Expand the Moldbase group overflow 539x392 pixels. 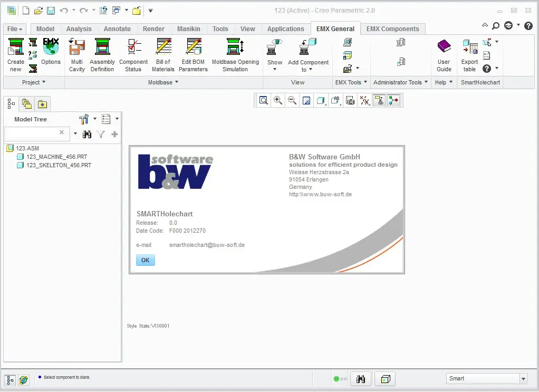click(x=163, y=82)
